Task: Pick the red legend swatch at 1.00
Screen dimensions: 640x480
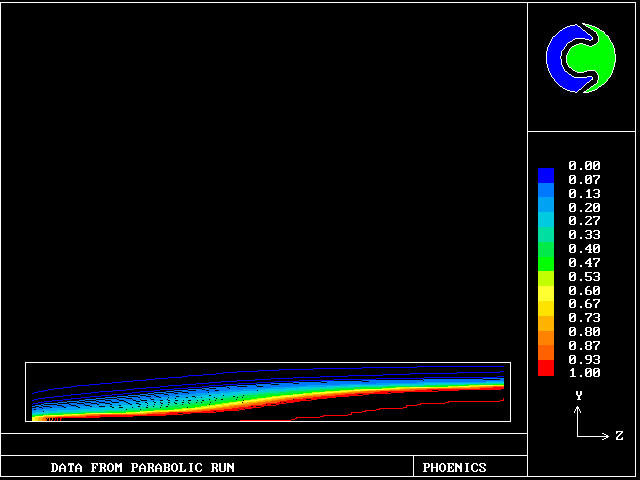Action: 545,369
